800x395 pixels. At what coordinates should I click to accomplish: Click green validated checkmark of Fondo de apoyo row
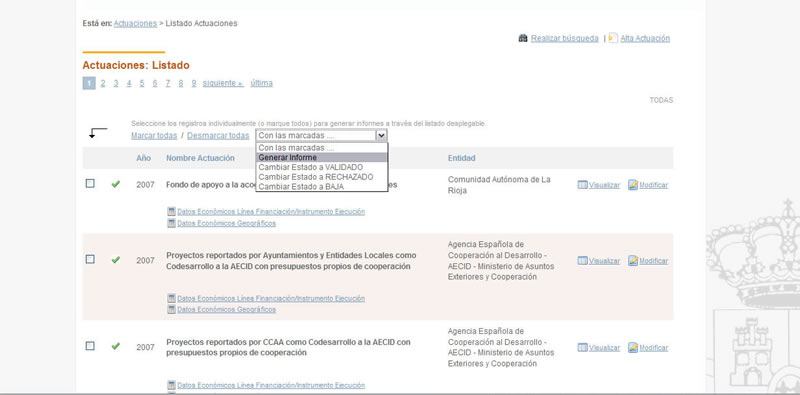116,184
